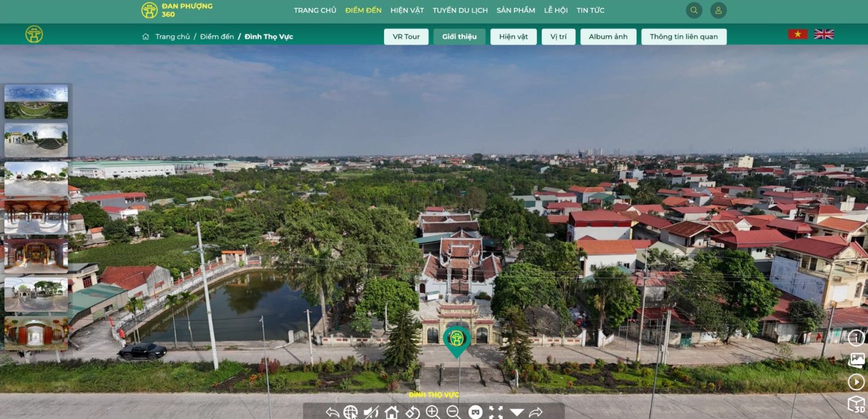Screen dimensions: 868x419
Task: Select the Album ảnh tab
Action: (x=608, y=36)
